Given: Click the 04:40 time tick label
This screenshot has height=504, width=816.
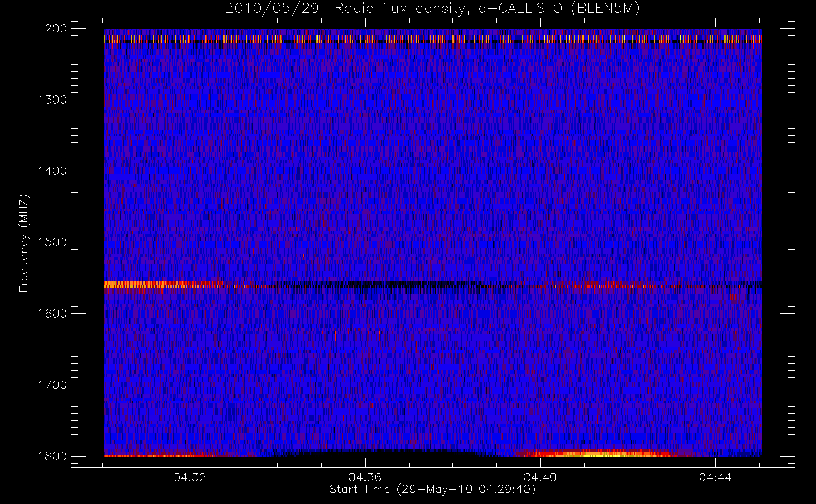Looking at the screenshot, I should pyautogui.click(x=540, y=477).
